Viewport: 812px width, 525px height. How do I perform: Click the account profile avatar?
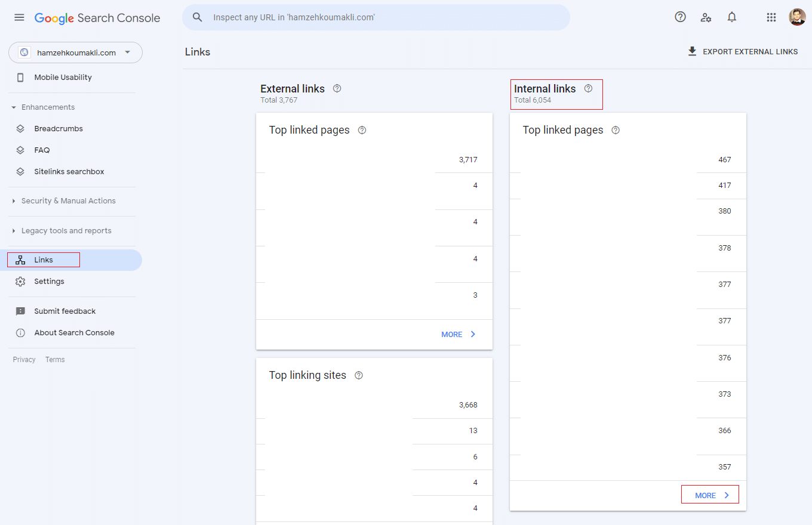point(797,17)
